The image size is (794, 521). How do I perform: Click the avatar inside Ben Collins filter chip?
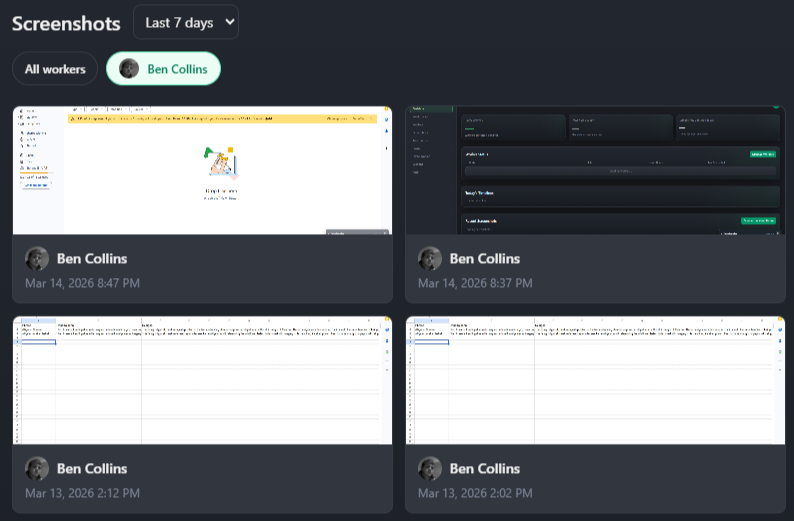click(129, 69)
